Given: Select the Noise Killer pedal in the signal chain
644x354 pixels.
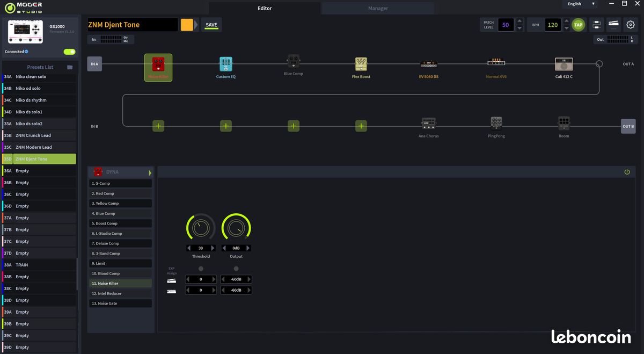Looking at the screenshot, I should (x=158, y=67).
